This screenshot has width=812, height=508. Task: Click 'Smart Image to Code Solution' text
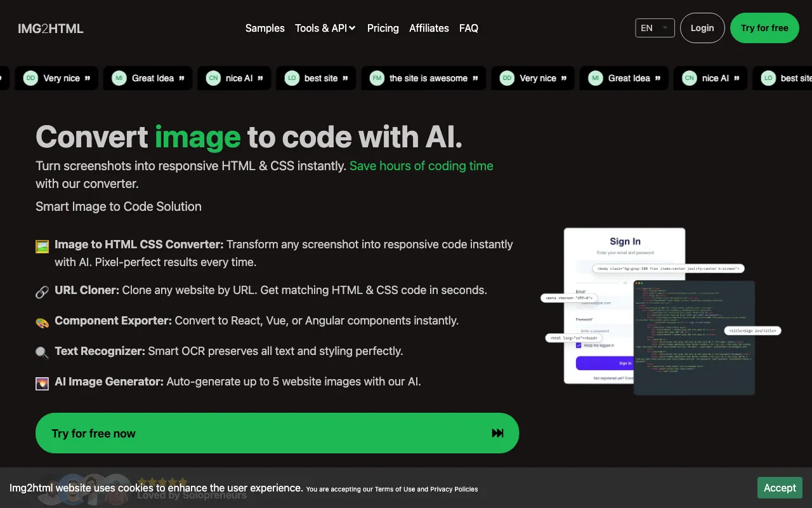pyautogui.click(x=119, y=206)
